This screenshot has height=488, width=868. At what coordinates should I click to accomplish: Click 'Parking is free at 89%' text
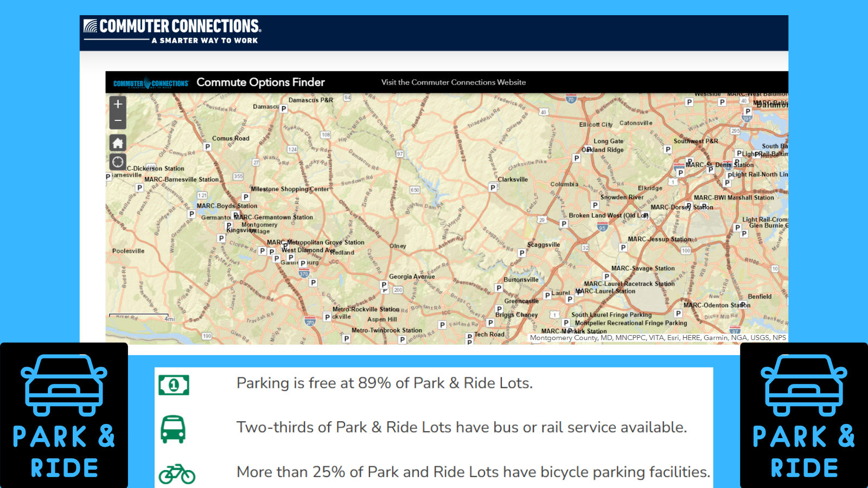[385, 383]
